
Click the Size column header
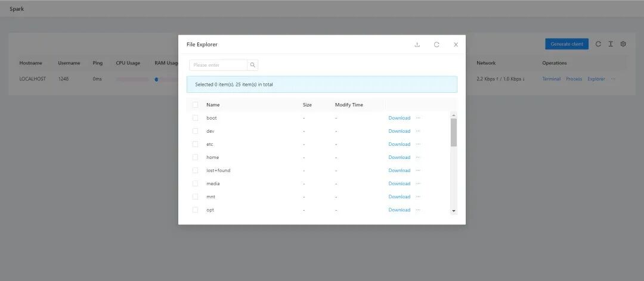(x=307, y=105)
